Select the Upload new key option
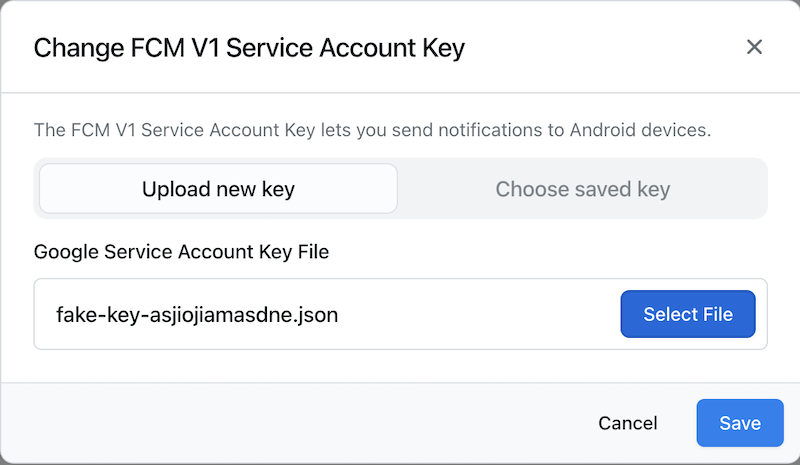 point(218,189)
